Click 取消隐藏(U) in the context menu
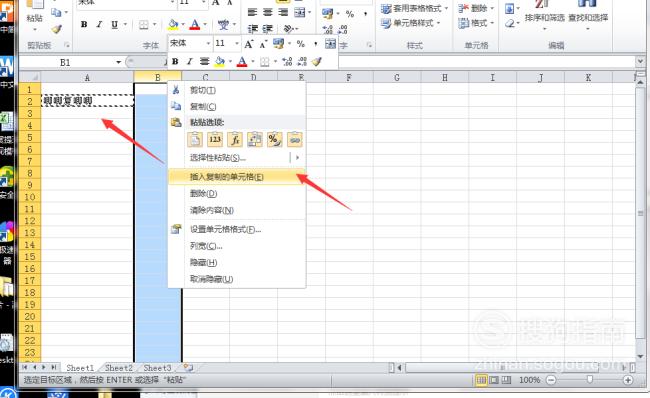Screen dimensions: 650x398 [x=237, y=279]
